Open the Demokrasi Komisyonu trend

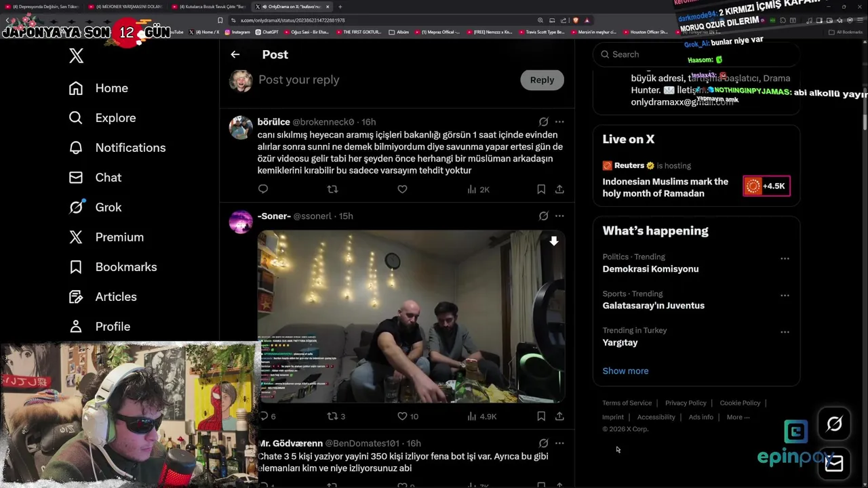650,269
